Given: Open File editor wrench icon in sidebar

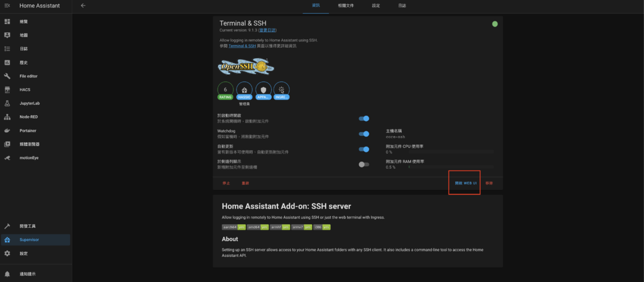Looking at the screenshot, I should point(7,76).
